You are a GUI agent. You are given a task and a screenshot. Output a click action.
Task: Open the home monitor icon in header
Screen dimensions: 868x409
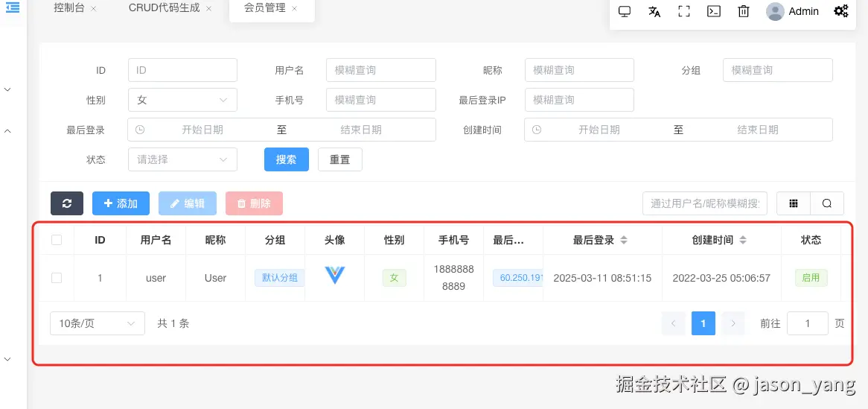[625, 11]
